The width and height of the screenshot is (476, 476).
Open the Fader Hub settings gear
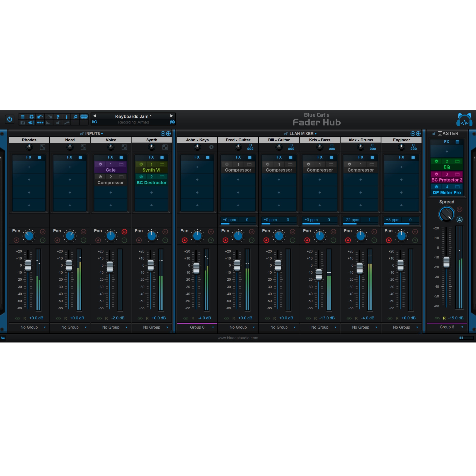coord(32,117)
